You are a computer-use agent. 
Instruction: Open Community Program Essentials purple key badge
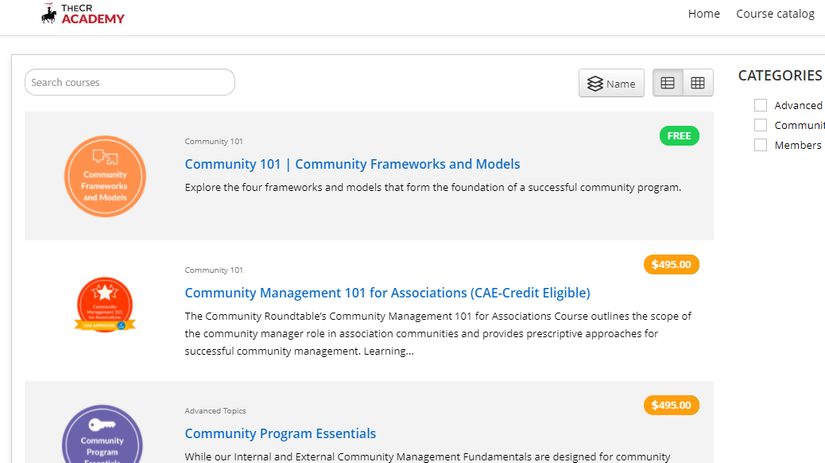pos(102,435)
